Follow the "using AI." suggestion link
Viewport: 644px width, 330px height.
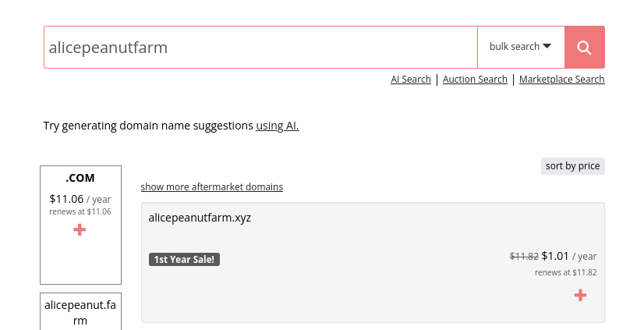tap(278, 126)
